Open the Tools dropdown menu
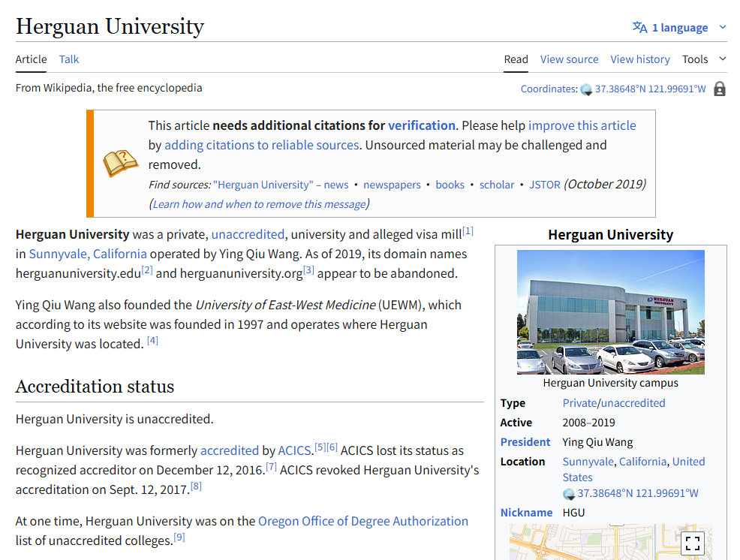This screenshot has height=560, width=740. pos(704,59)
